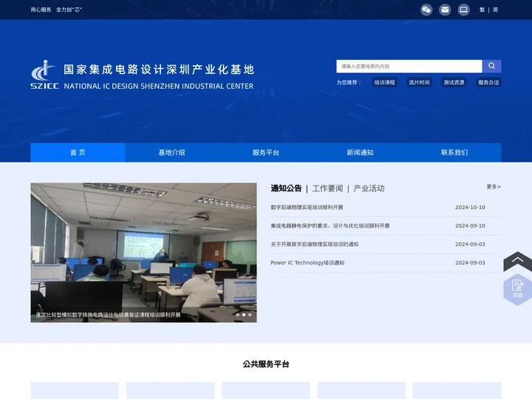Viewport: 532px width, 399px height.
Task: Open the 首页 navigation tab
Action: (x=78, y=152)
